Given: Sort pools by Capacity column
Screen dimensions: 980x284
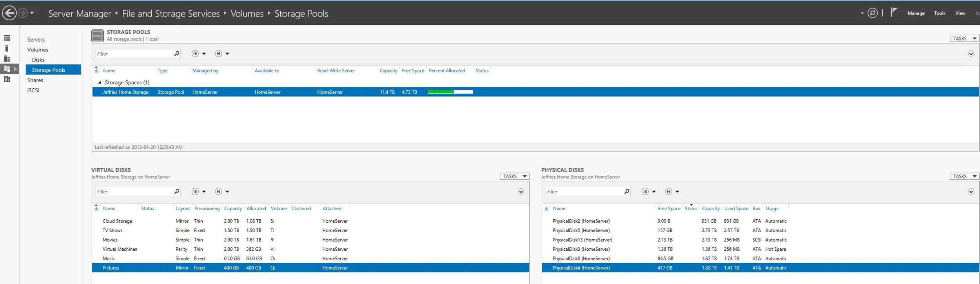Looking at the screenshot, I should point(388,71).
